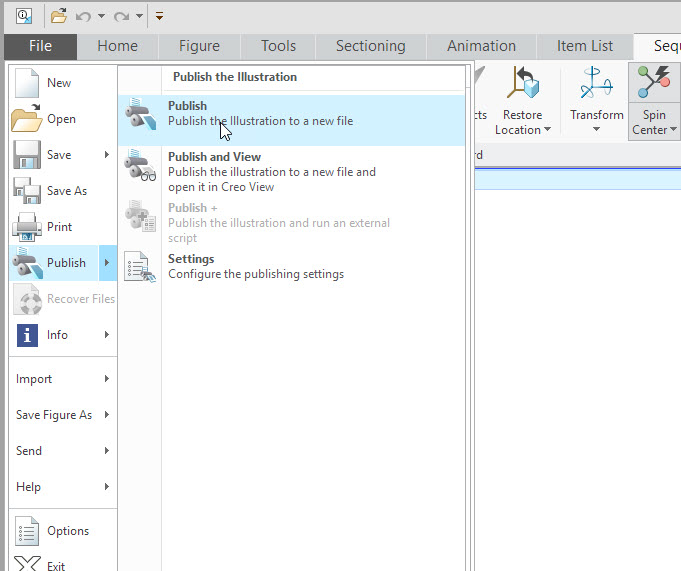
Task: Open the Item List tab
Action: (x=585, y=46)
